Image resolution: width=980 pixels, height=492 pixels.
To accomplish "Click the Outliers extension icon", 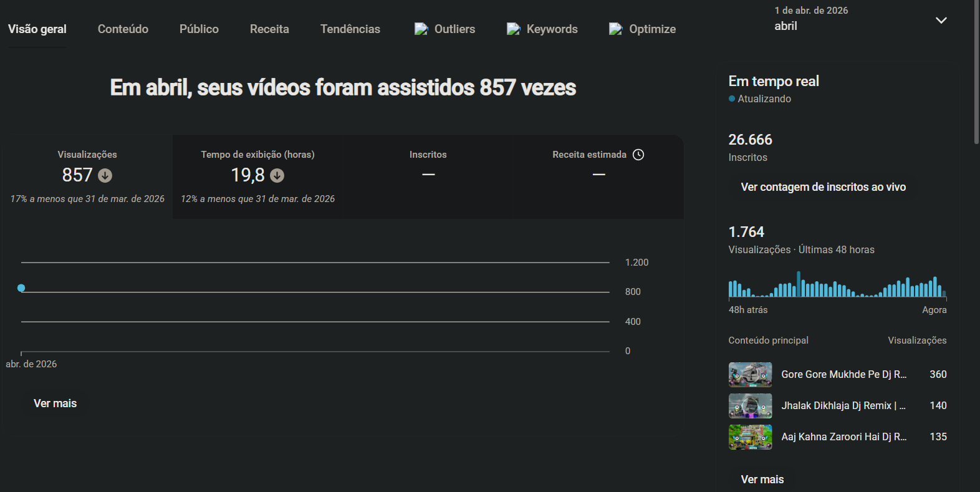I will 421,29.
